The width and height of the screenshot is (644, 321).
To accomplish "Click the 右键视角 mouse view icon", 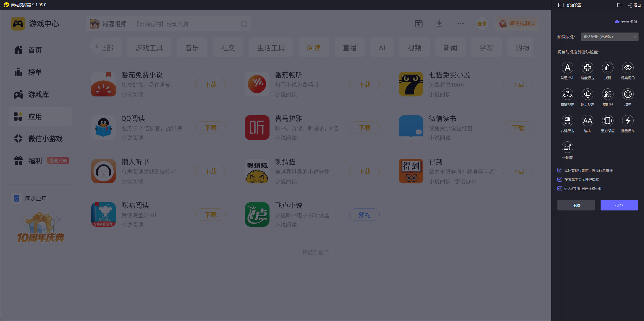I will click(x=567, y=94).
